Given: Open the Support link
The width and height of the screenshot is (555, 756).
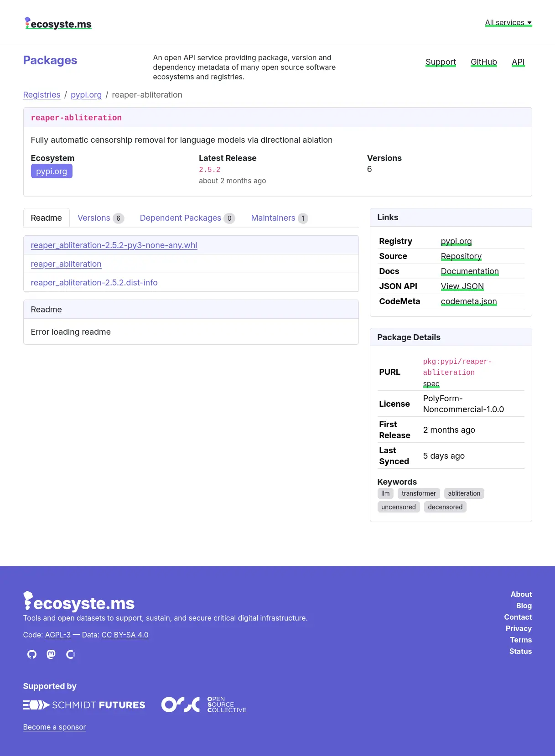Looking at the screenshot, I should [441, 62].
